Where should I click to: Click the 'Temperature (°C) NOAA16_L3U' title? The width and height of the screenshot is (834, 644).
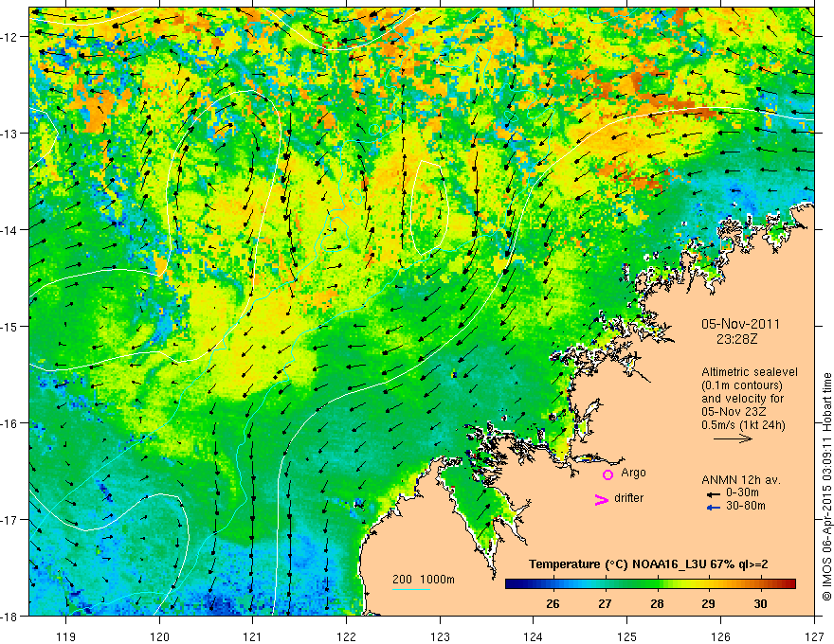click(617, 564)
